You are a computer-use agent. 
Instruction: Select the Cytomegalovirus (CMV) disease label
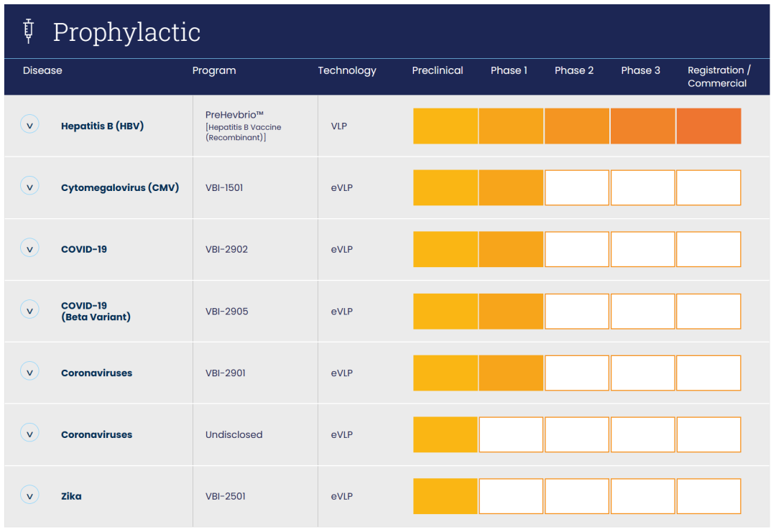click(119, 187)
